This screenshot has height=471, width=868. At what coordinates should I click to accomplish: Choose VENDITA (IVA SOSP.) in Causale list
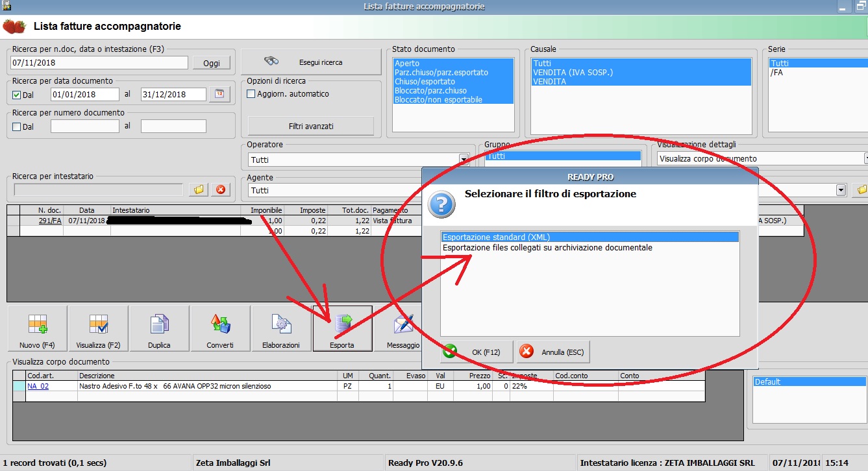tap(641, 73)
